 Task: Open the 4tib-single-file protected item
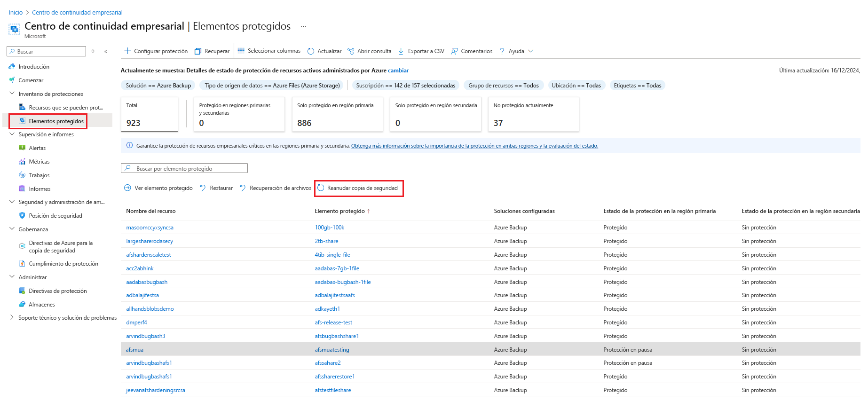click(332, 255)
